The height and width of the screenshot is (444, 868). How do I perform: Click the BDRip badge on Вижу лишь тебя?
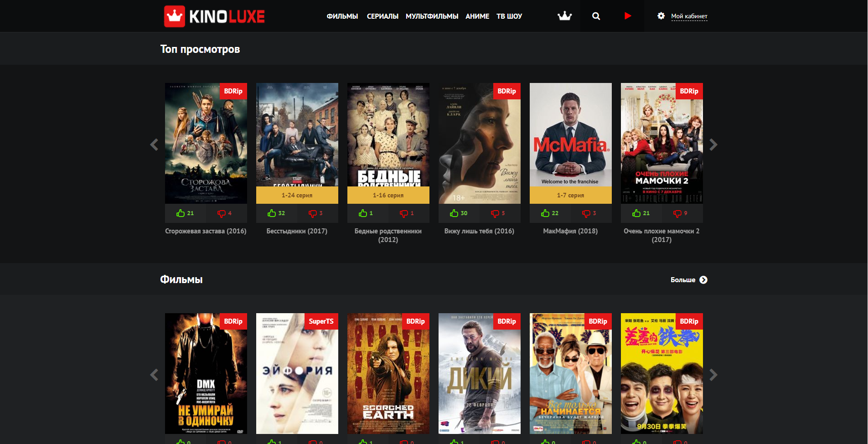pyautogui.click(x=507, y=91)
